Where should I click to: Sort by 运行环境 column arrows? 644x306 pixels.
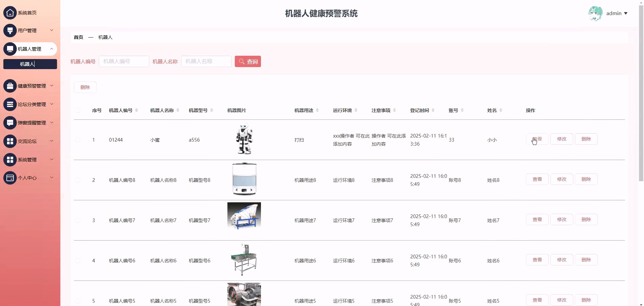point(356,110)
